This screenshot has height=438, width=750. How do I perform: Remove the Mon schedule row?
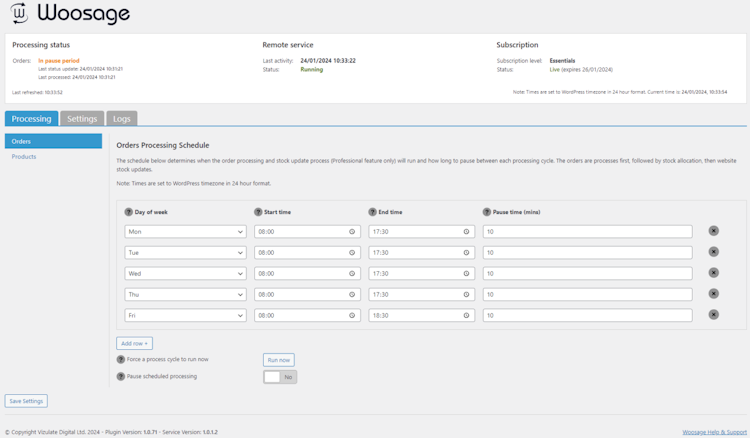coord(713,231)
